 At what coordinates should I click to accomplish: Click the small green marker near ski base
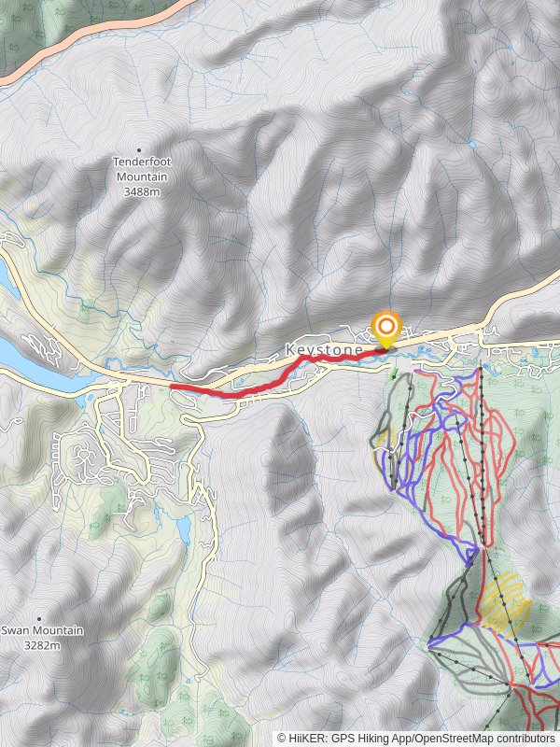pyautogui.click(x=393, y=376)
